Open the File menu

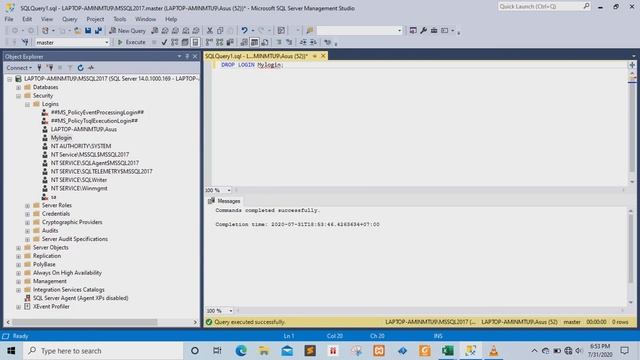click(9, 19)
